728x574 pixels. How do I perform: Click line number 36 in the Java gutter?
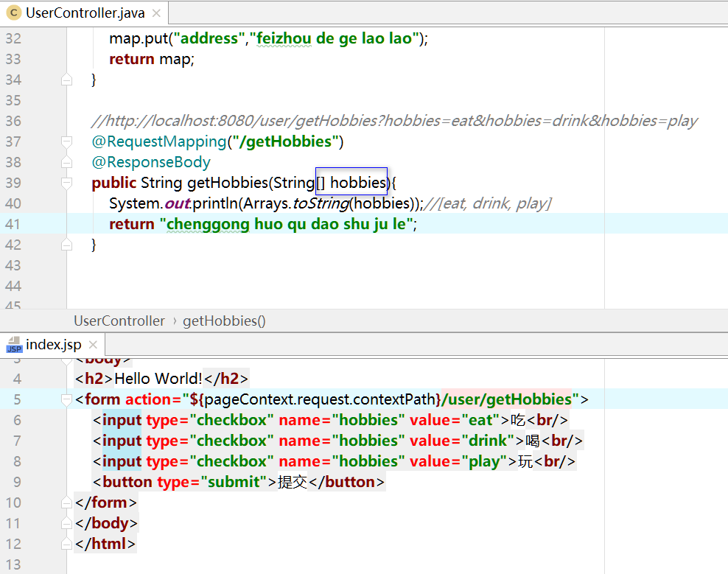(x=13, y=121)
